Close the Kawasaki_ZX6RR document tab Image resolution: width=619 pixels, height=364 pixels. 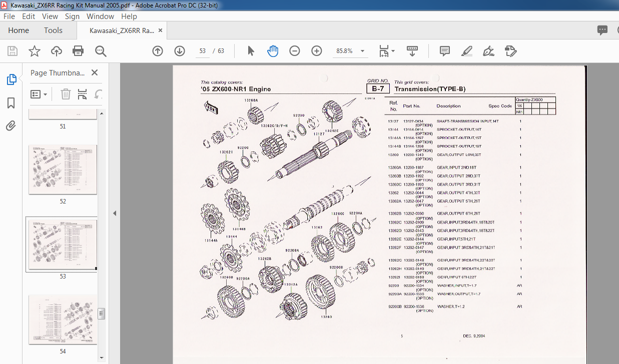tap(161, 30)
